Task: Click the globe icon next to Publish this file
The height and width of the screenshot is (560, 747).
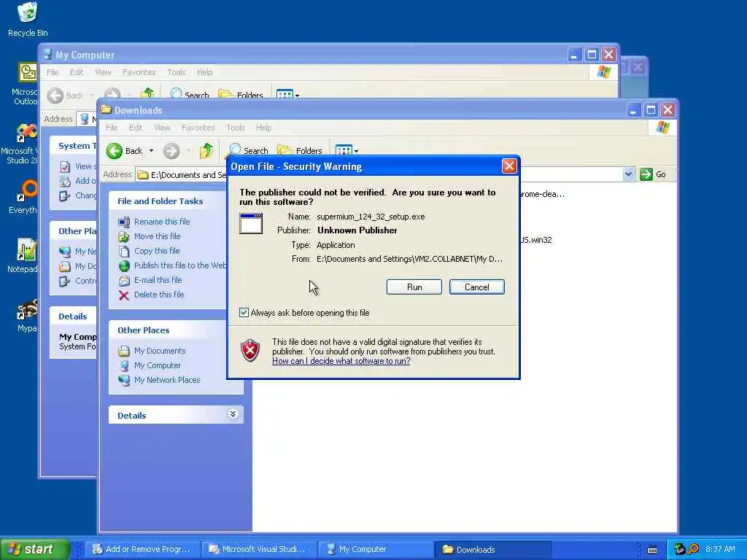Action: (124, 265)
